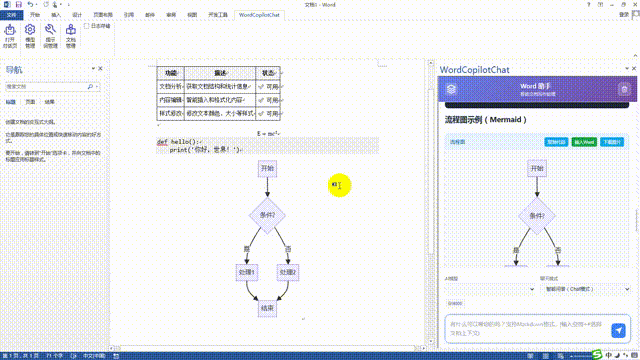Switch to the Review ribbon tab

click(x=171, y=15)
